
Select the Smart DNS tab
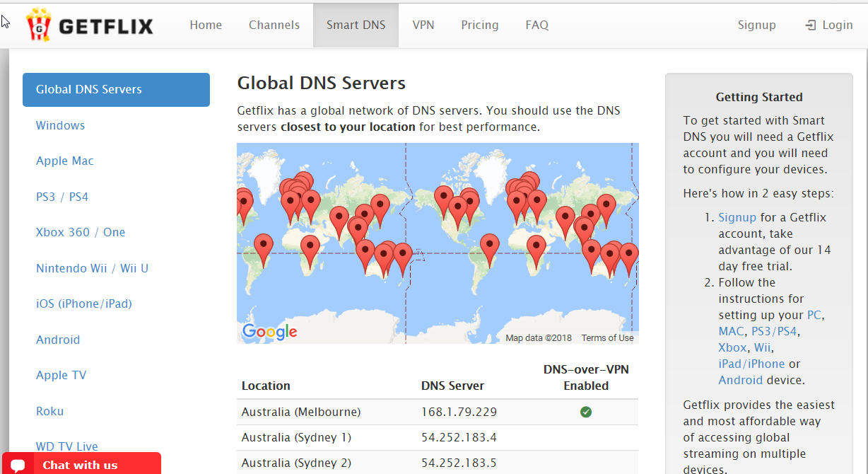356,25
